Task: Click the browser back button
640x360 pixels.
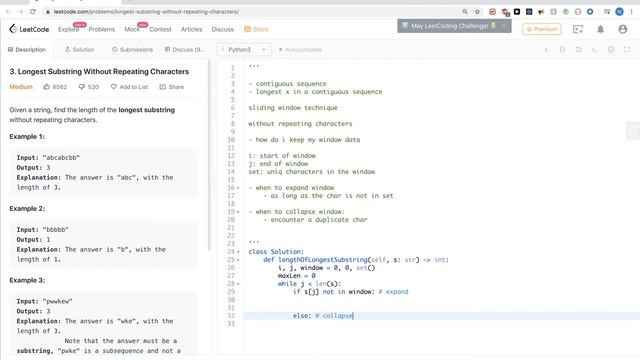Action: coord(9,12)
